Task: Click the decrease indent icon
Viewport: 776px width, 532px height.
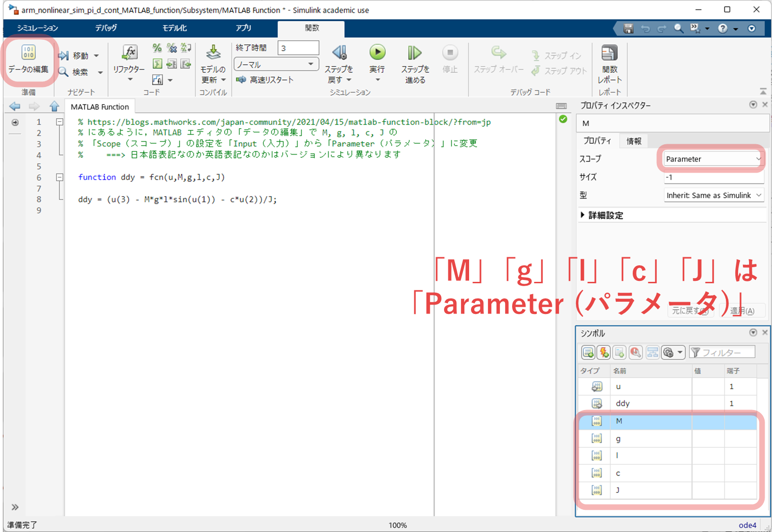Action: 186,64
